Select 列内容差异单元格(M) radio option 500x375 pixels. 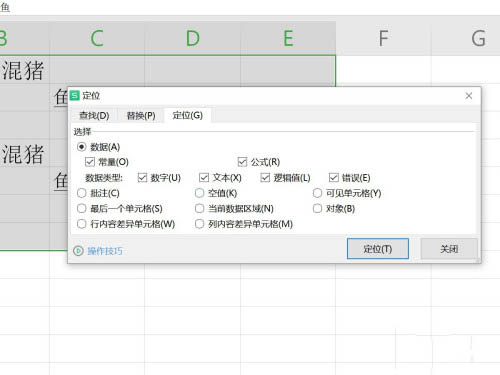(x=199, y=224)
